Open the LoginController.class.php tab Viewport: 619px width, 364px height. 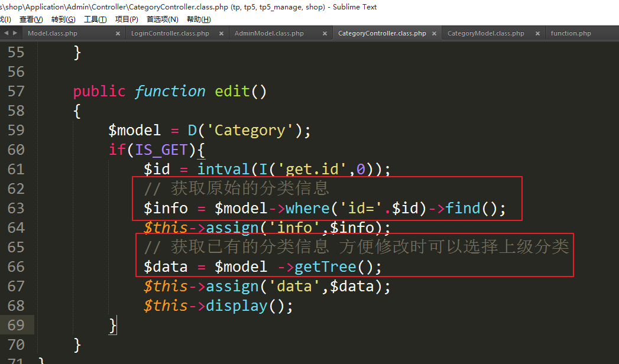pyautogui.click(x=170, y=34)
